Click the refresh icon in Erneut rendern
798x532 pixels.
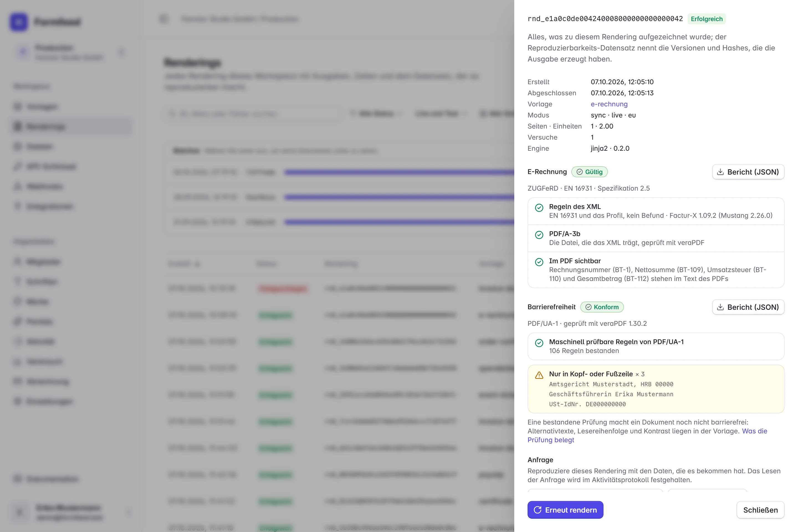point(538,510)
